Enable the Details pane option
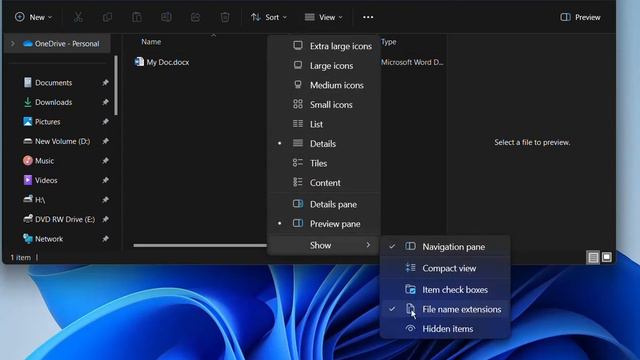Image resolution: width=640 pixels, height=360 pixels. point(324,204)
